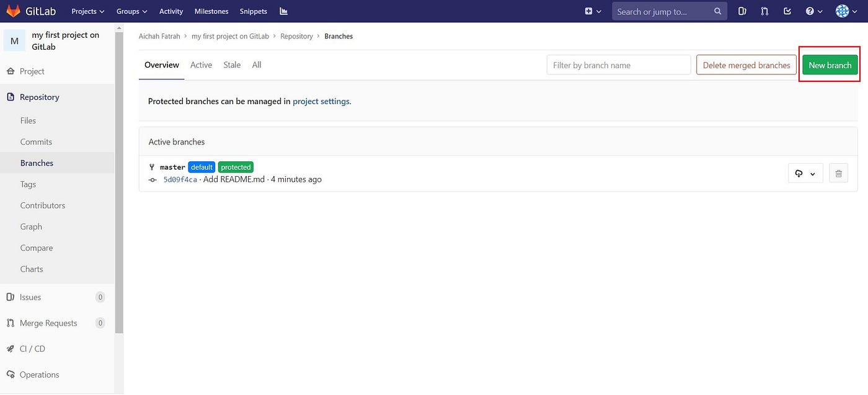This screenshot has height=395, width=868.
Task: Click the GitLab fox logo
Action: [x=13, y=11]
